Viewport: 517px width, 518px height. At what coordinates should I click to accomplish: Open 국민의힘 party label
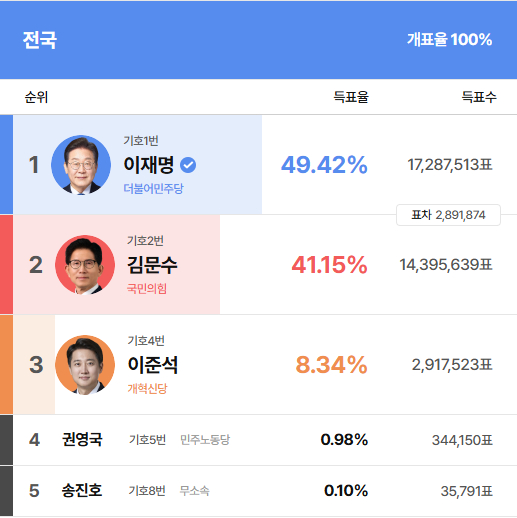coord(147,289)
